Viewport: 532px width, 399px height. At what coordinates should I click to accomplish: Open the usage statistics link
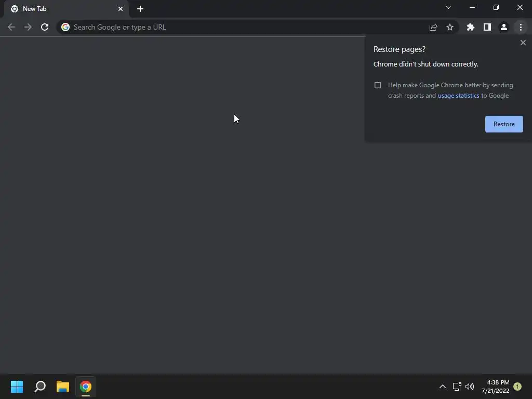tap(458, 96)
